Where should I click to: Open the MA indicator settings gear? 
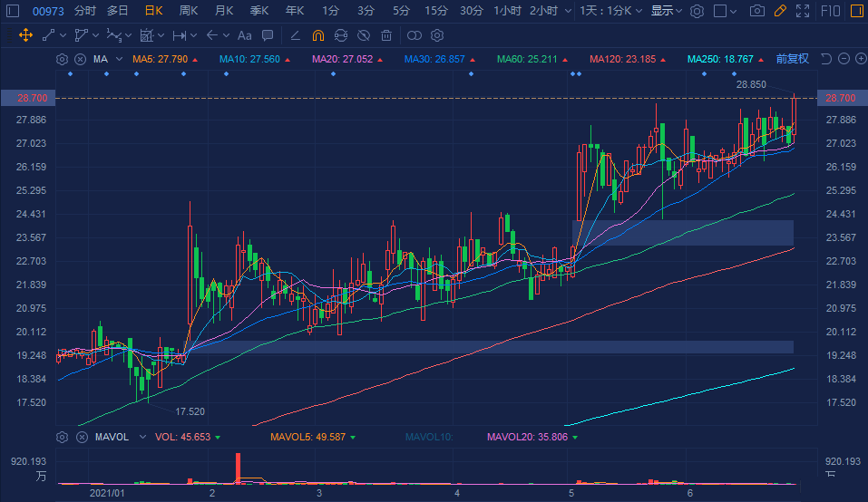point(62,59)
